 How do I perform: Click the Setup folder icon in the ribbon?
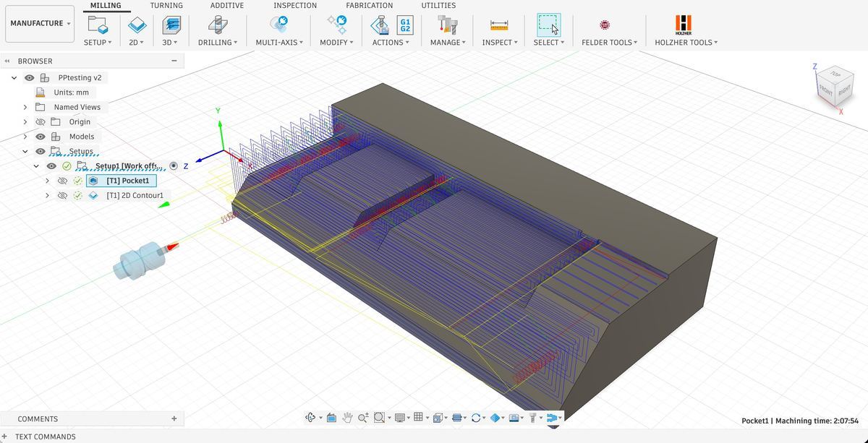coord(98,24)
